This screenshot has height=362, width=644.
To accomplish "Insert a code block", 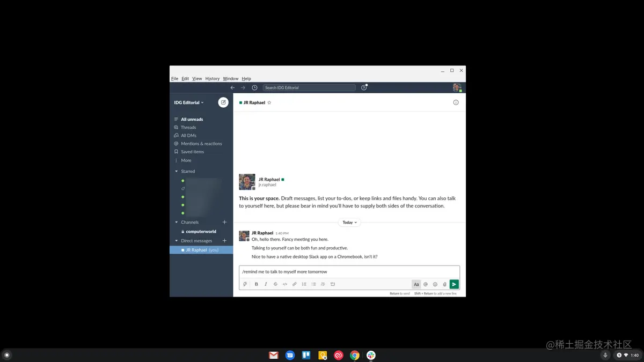I will click(x=333, y=284).
